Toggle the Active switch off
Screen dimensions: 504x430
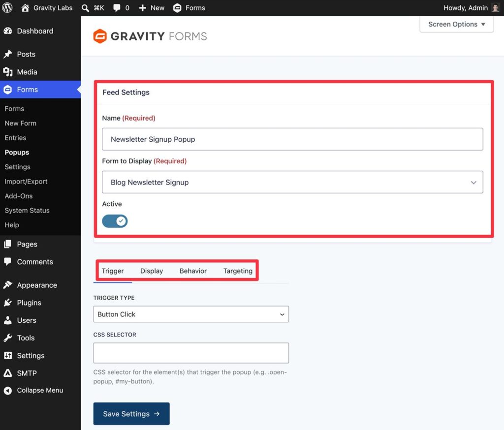(115, 221)
